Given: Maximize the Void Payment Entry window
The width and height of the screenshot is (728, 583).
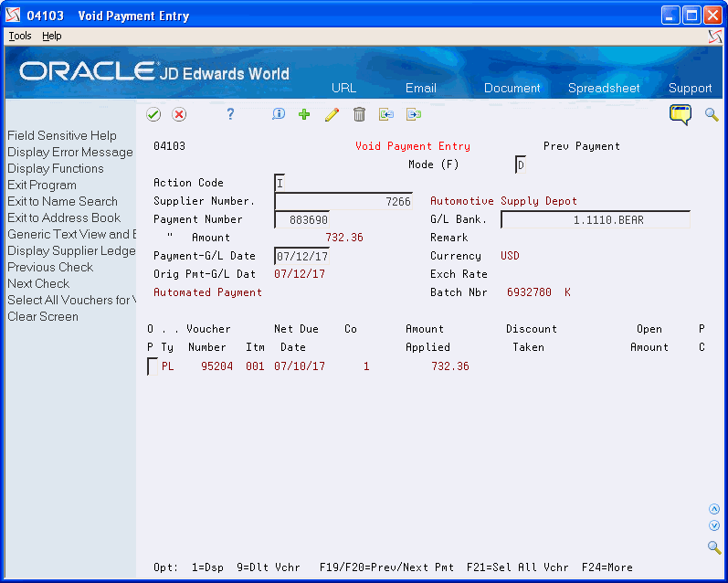Looking at the screenshot, I should click(691, 16).
